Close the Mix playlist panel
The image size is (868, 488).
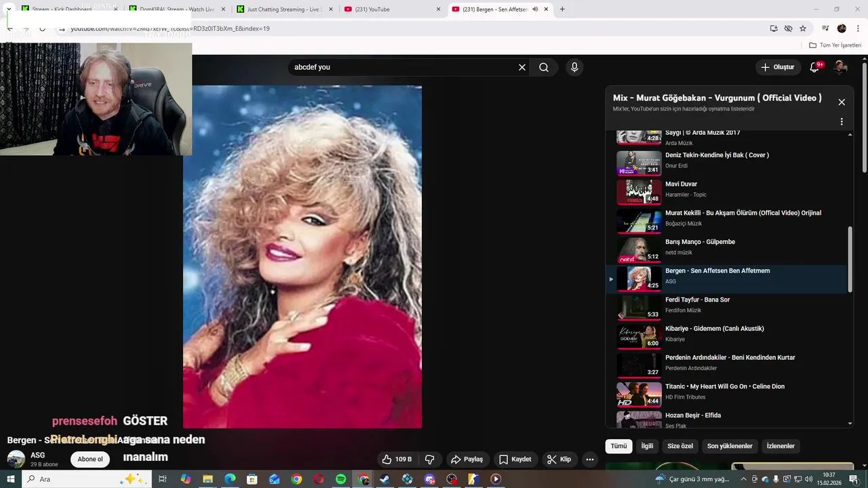[842, 102]
